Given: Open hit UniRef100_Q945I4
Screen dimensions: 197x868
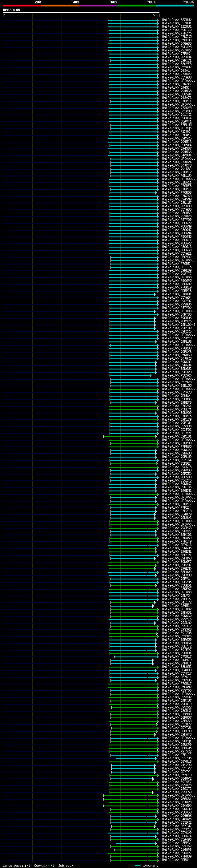Looking at the screenshot, I should [x=177, y=88].
